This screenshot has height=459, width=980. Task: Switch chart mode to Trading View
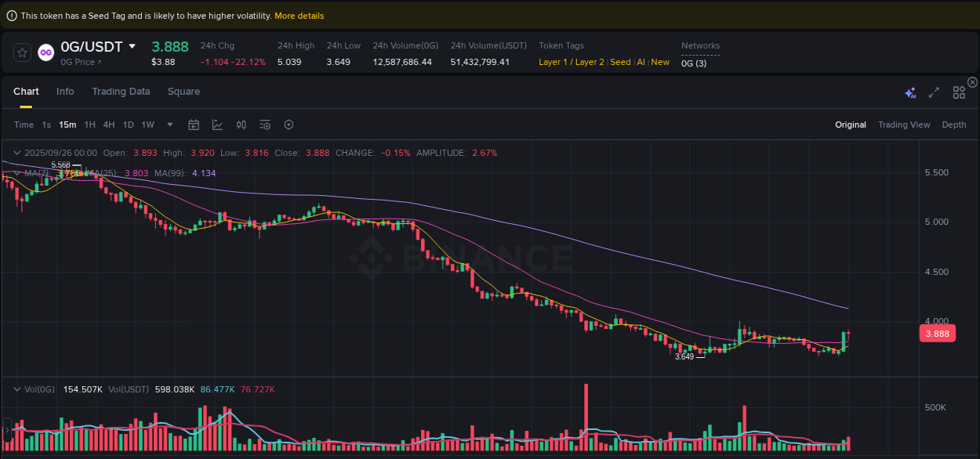pyautogui.click(x=904, y=125)
